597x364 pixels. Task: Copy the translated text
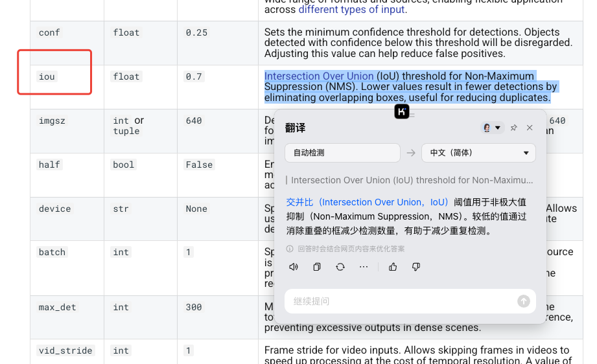(317, 267)
